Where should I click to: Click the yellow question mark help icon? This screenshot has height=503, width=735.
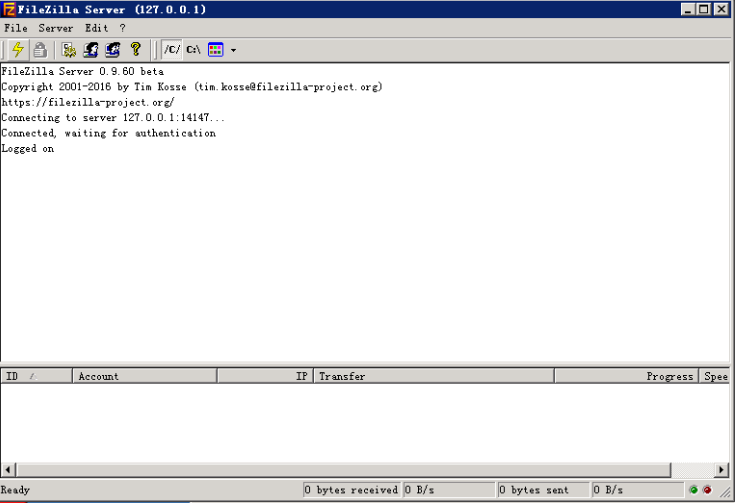[136, 49]
